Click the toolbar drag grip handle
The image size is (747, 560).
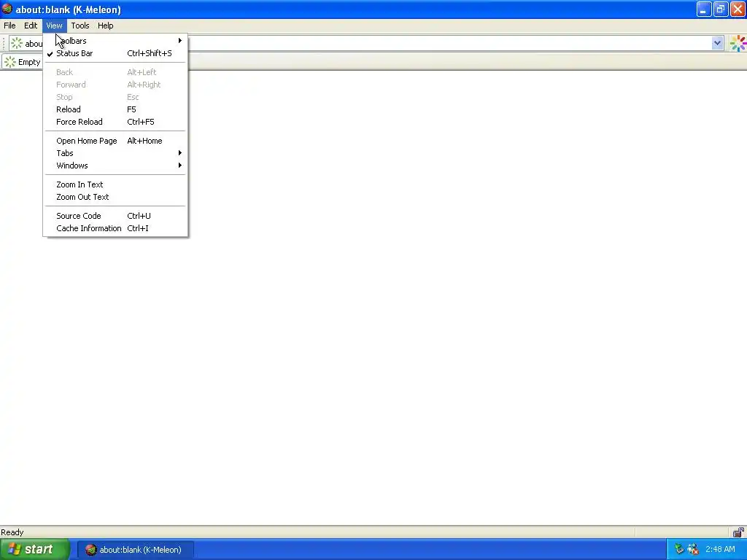(4, 43)
